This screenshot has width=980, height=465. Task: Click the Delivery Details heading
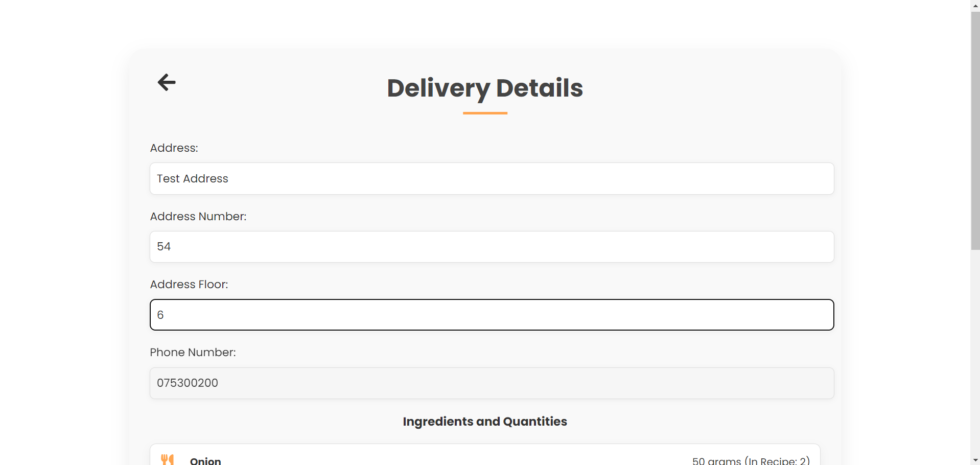pos(485,88)
